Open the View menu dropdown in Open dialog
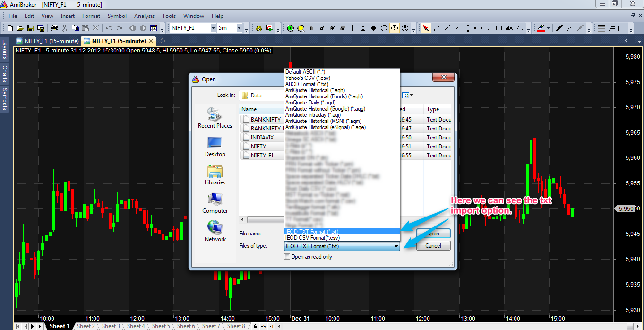This screenshot has width=644, height=330. pyautogui.click(x=412, y=95)
